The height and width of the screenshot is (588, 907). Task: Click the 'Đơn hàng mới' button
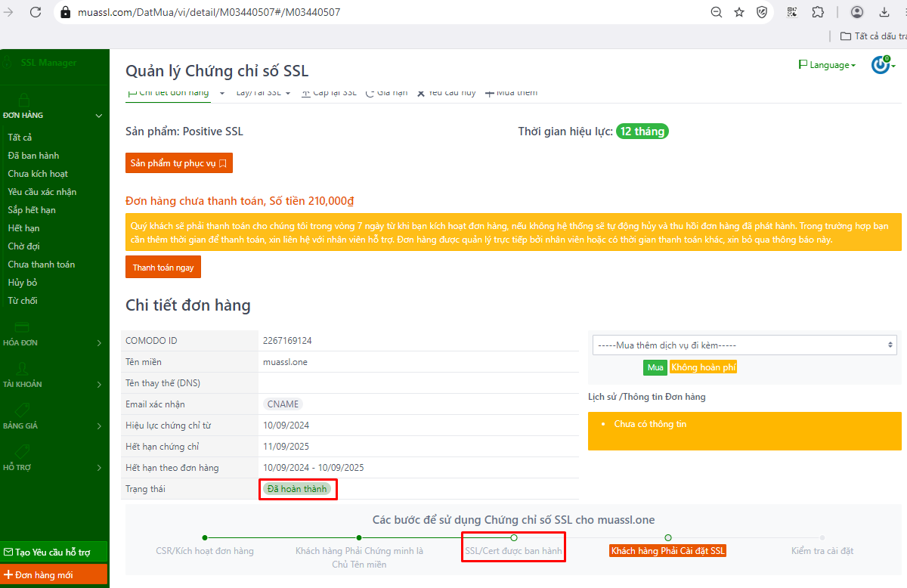[x=53, y=575]
